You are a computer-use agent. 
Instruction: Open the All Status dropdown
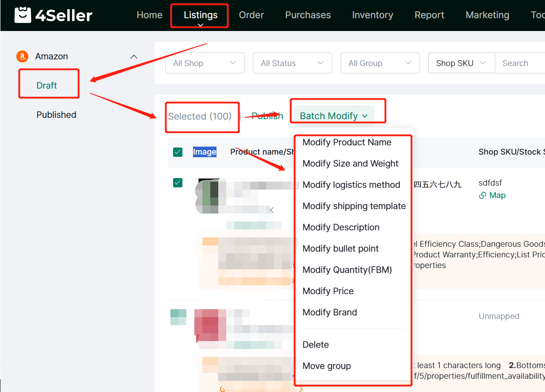[292, 63]
